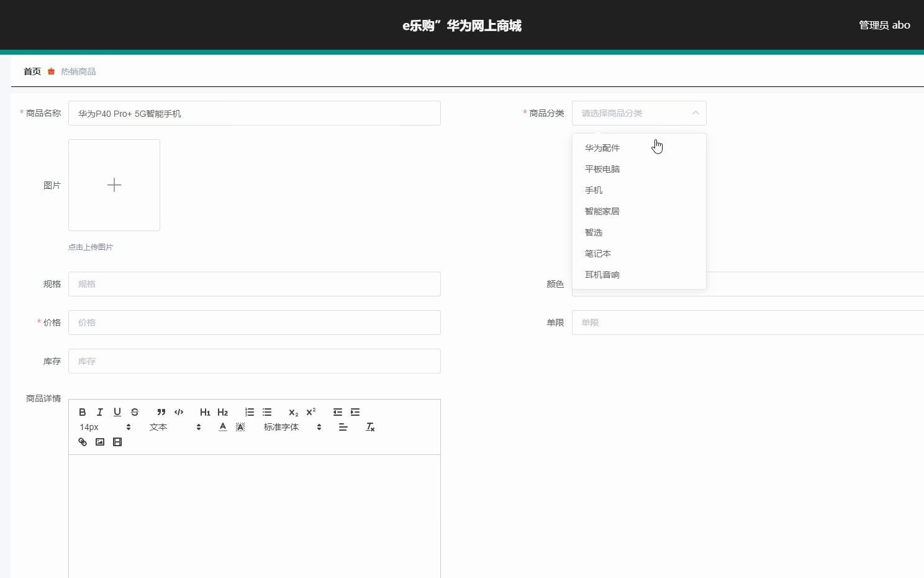This screenshot has height=578, width=924.
Task: Apply Heading 1 style
Action: [x=205, y=412]
